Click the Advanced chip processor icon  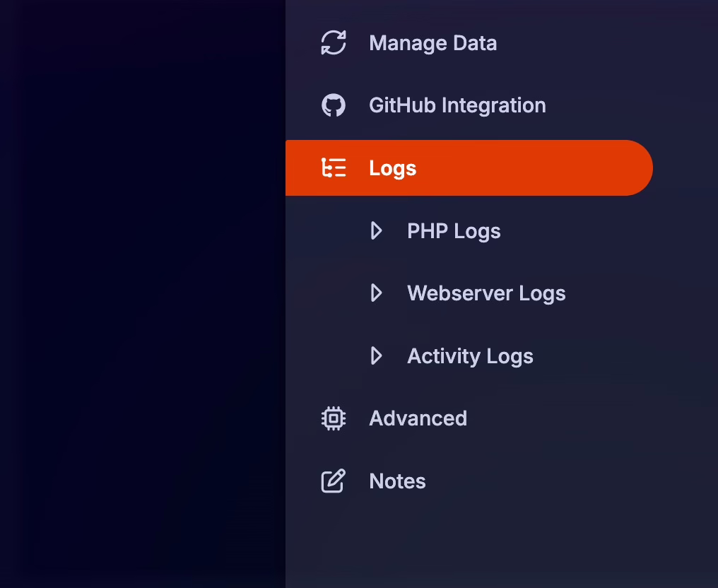[334, 418]
